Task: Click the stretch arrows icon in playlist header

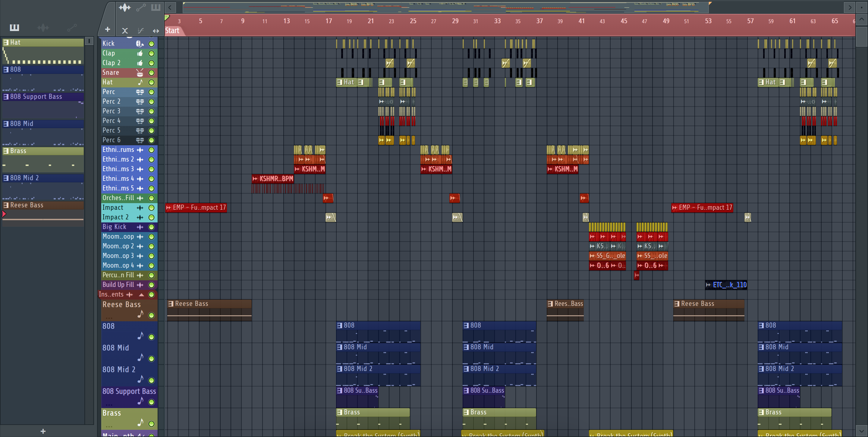Action: (x=156, y=31)
